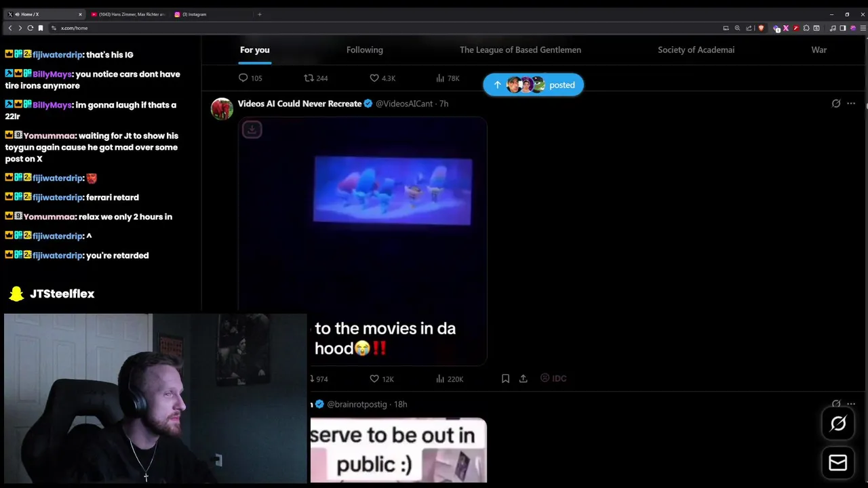Click the picture-in-picture icon in the address bar
868x488 pixels.
[x=726, y=28]
